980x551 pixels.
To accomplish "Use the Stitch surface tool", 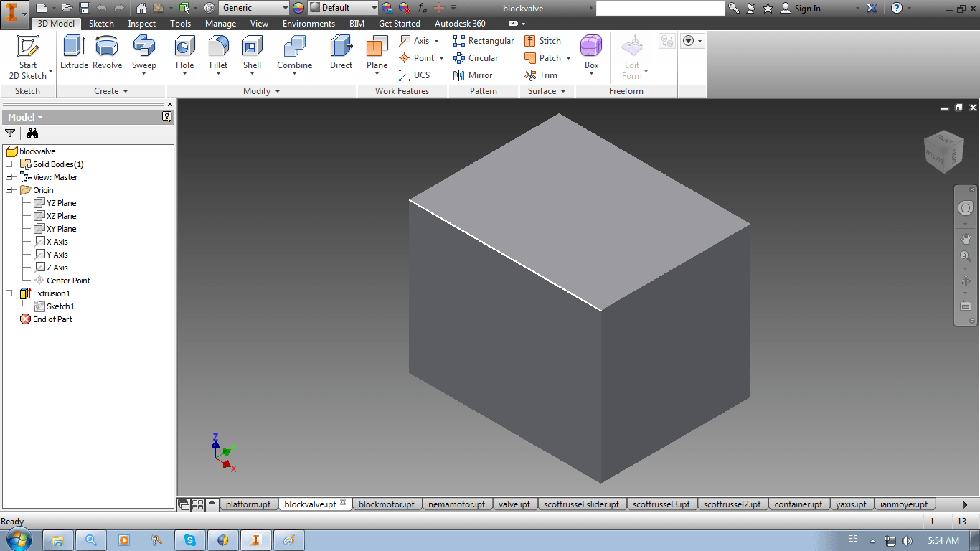I will click(543, 41).
